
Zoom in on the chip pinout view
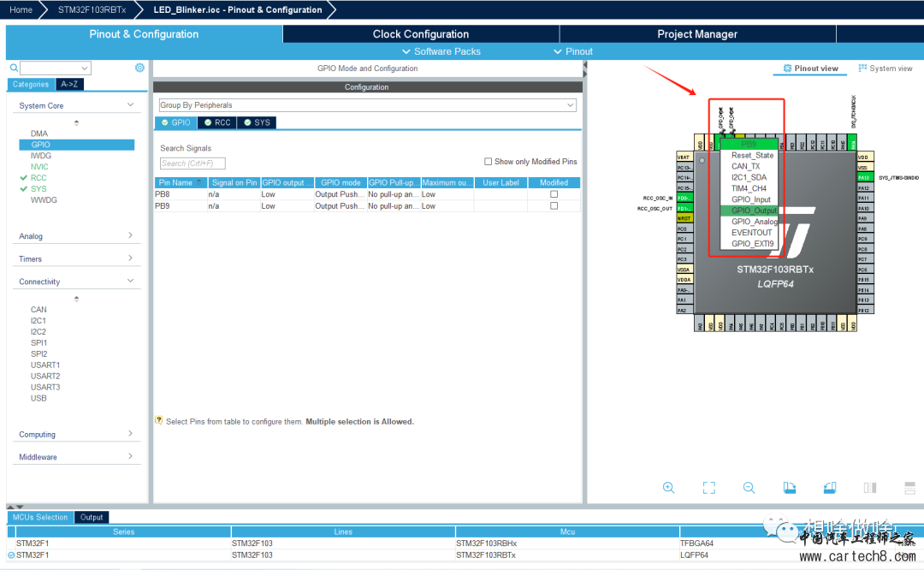point(668,488)
